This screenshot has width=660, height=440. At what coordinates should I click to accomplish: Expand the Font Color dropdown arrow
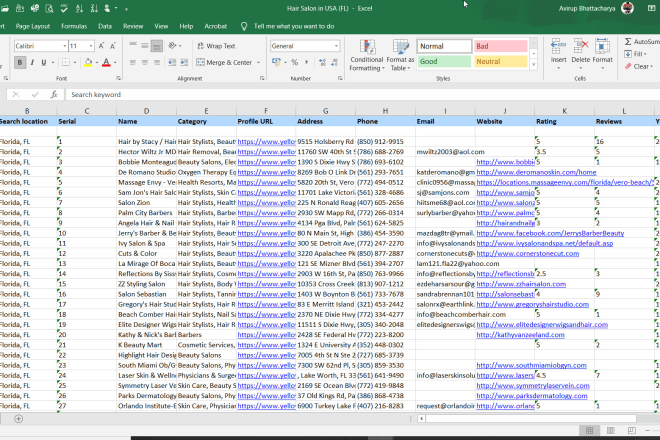[x=115, y=62]
